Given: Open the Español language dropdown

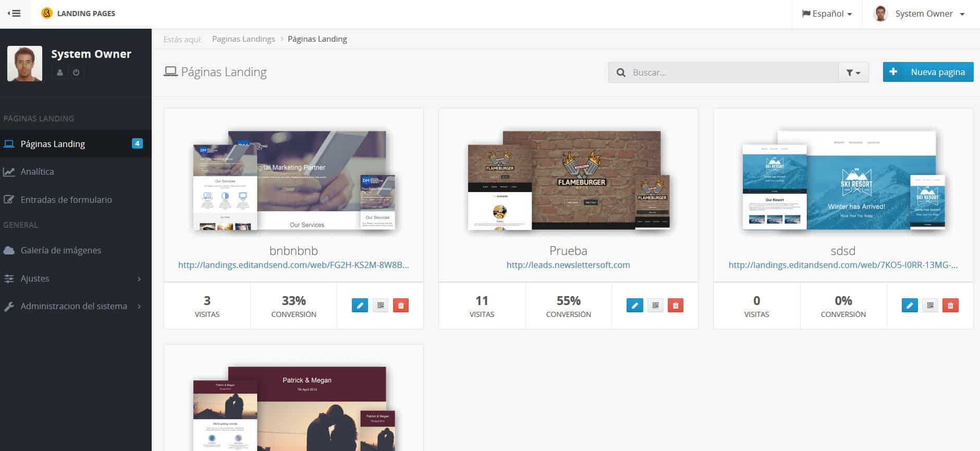Looking at the screenshot, I should [x=827, y=14].
